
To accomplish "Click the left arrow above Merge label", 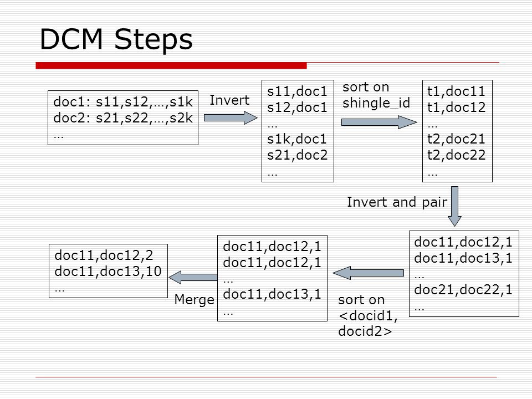I will [x=193, y=277].
